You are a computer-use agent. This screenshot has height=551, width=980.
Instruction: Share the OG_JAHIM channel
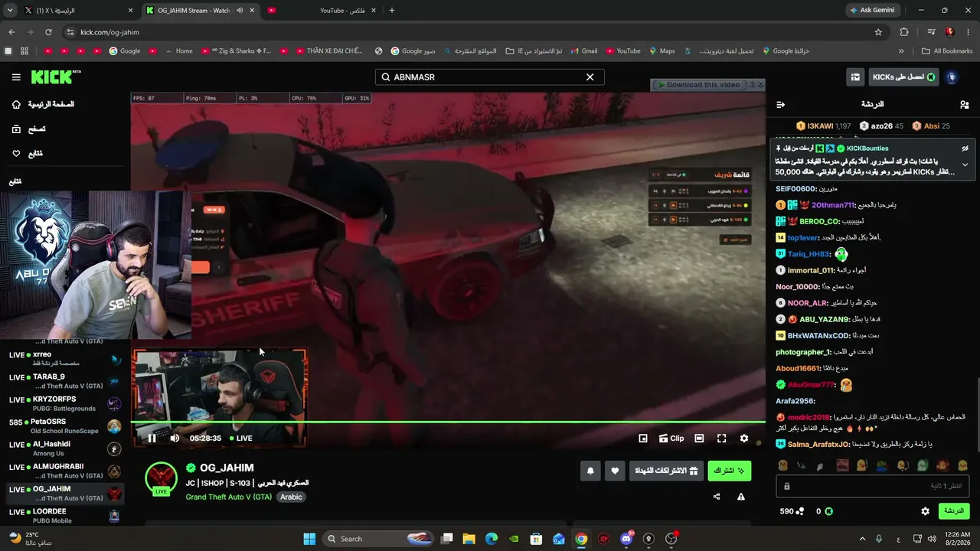pyautogui.click(x=717, y=497)
